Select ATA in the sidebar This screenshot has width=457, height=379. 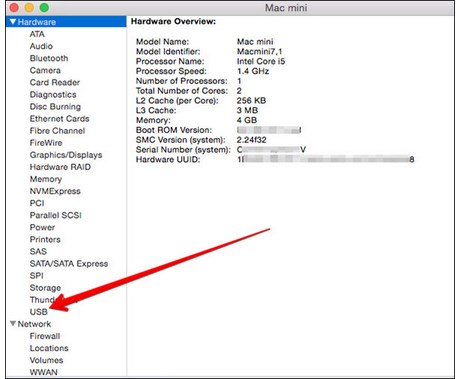click(x=37, y=34)
